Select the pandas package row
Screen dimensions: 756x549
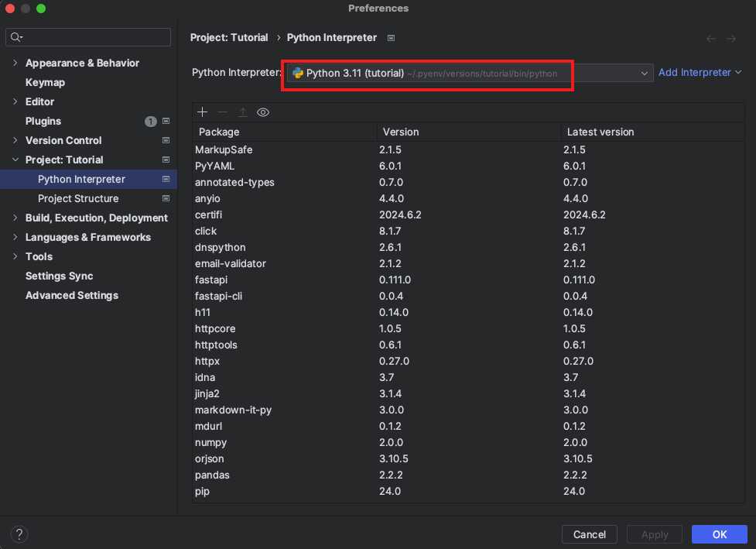click(469, 475)
